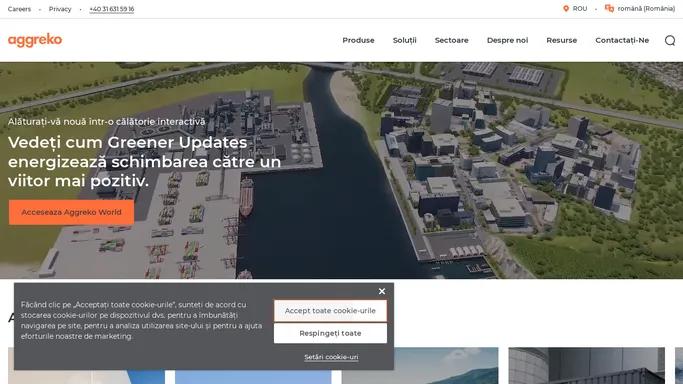Close the cookie banner with X
The height and width of the screenshot is (384, 683).
tap(382, 291)
